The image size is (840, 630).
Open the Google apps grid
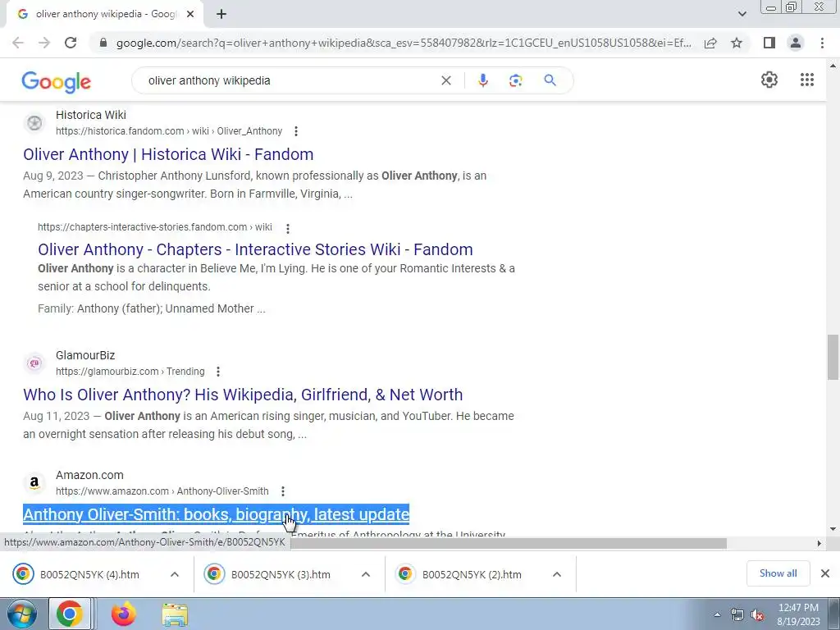tap(807, 80)
